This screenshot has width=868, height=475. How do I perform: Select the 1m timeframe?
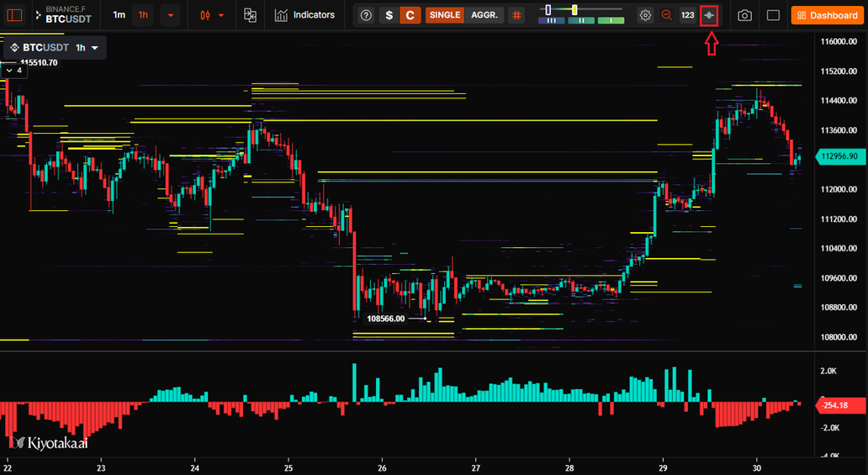point(119,15)
